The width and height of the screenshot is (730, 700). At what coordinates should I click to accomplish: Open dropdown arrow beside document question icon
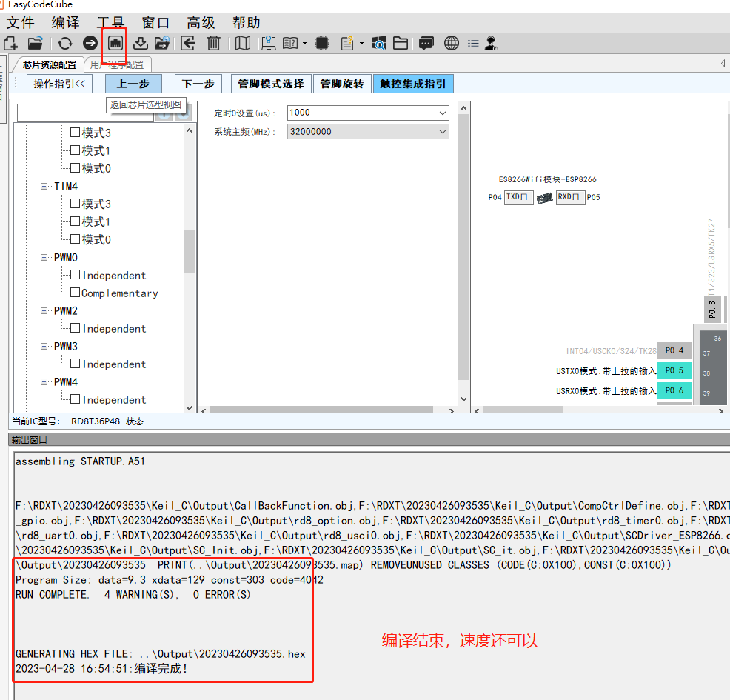coord(361,43)
